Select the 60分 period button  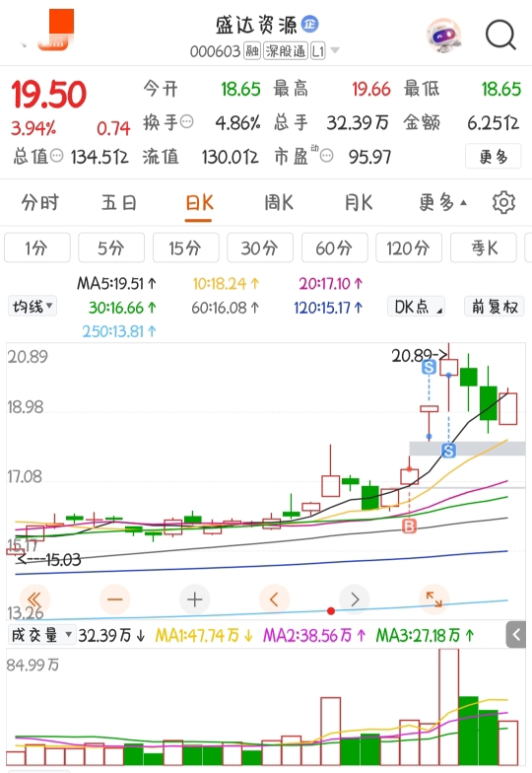(335, 247)
